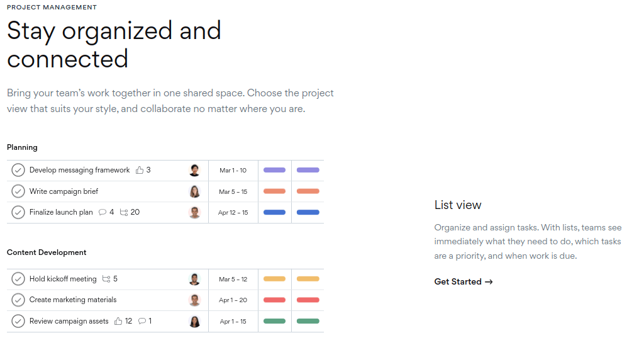
Task: Open the Review campaign assets task name
Action: tap(69, 321)
